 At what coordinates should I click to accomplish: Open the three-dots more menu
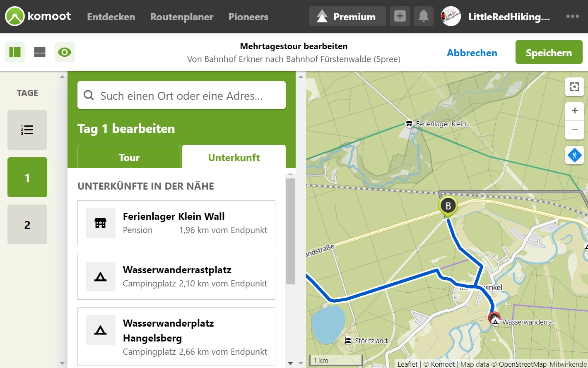pyautogui.click(x=572, y=17)
